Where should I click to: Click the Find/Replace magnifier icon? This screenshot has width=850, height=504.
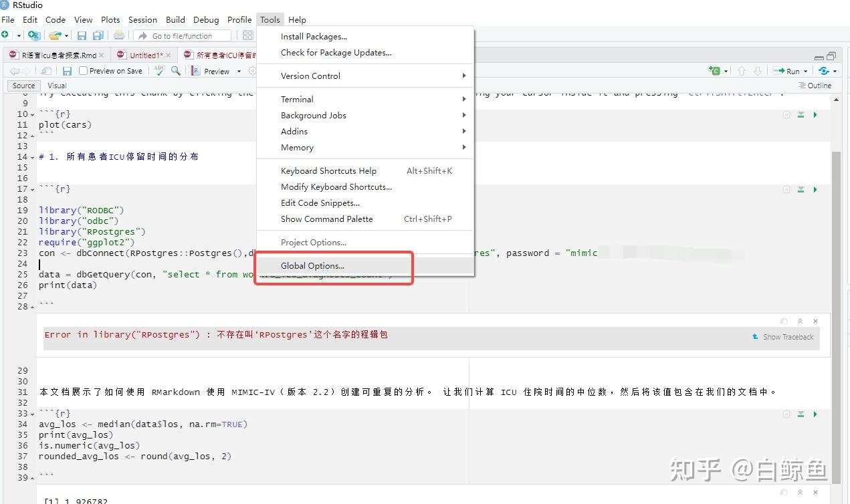pyautogui.click(x=175, y=70)
